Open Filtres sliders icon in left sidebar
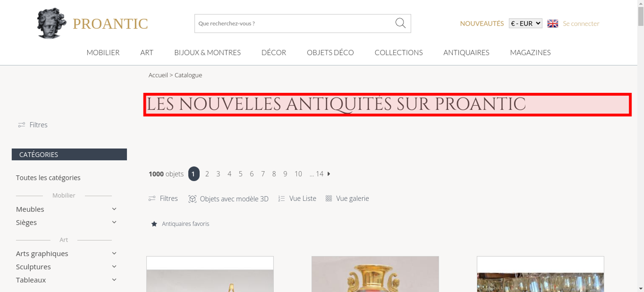Viewport: 644px width, 292px height. click(x=22, y=125)
